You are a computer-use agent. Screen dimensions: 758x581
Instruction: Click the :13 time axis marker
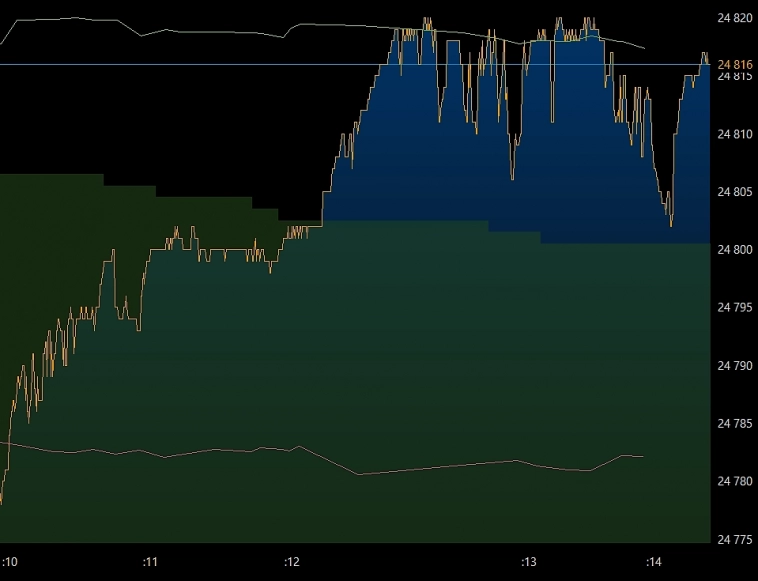529,563
